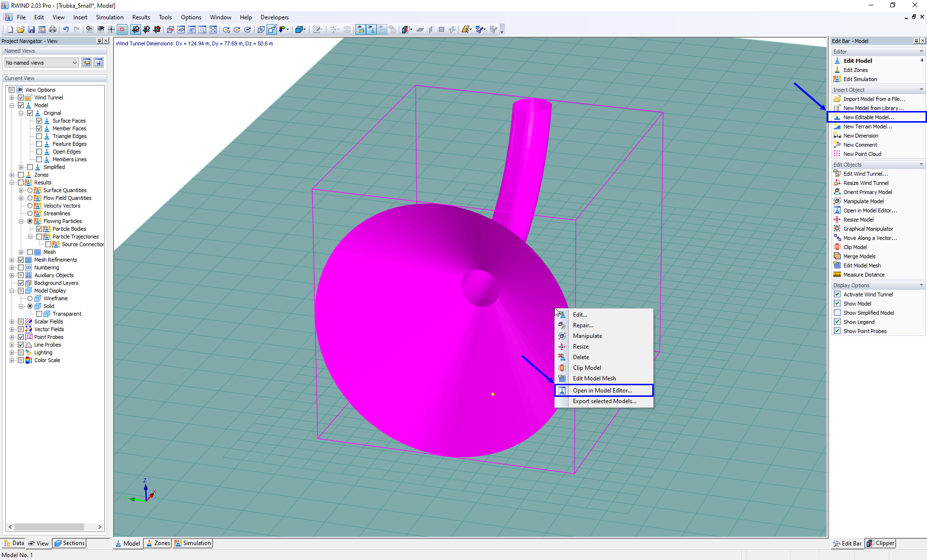
Task: Select the New Editable Model tool
Action: pos(869,117)
